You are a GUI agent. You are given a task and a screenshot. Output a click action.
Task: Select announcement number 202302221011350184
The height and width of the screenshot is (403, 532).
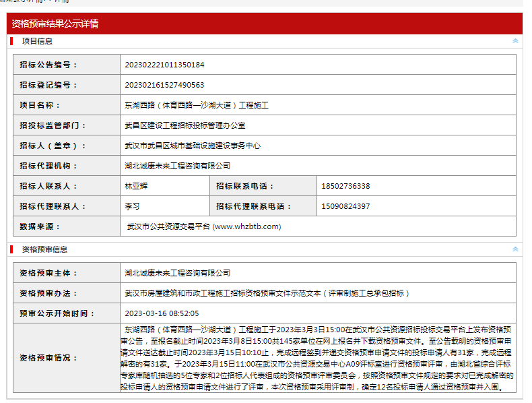164,65
